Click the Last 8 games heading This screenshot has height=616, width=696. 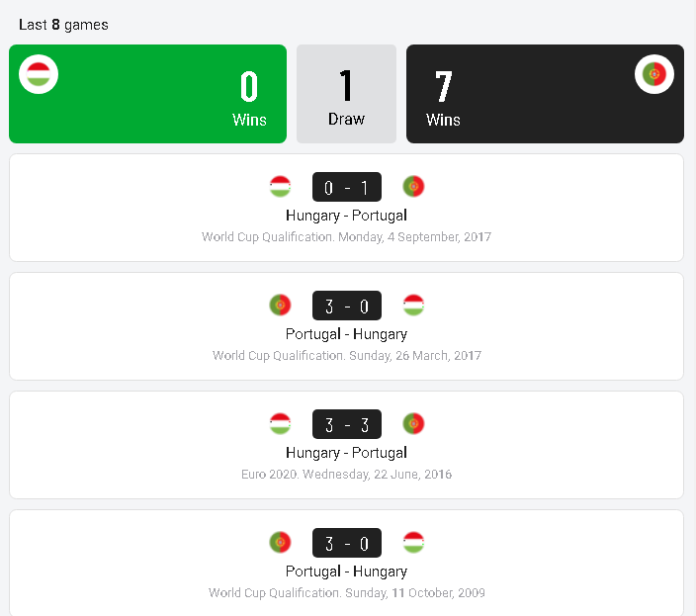63,25
